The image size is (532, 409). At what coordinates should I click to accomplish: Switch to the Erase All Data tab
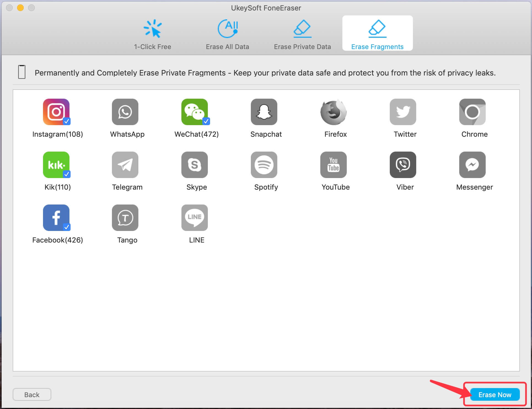click(x=228, y=32)
